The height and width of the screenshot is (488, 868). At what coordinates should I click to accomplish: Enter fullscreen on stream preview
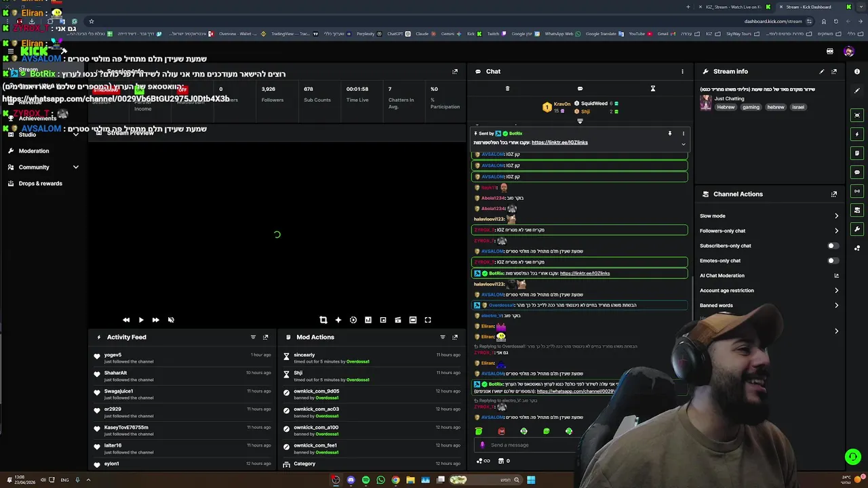pyautogui.click(x=428, y=320)
